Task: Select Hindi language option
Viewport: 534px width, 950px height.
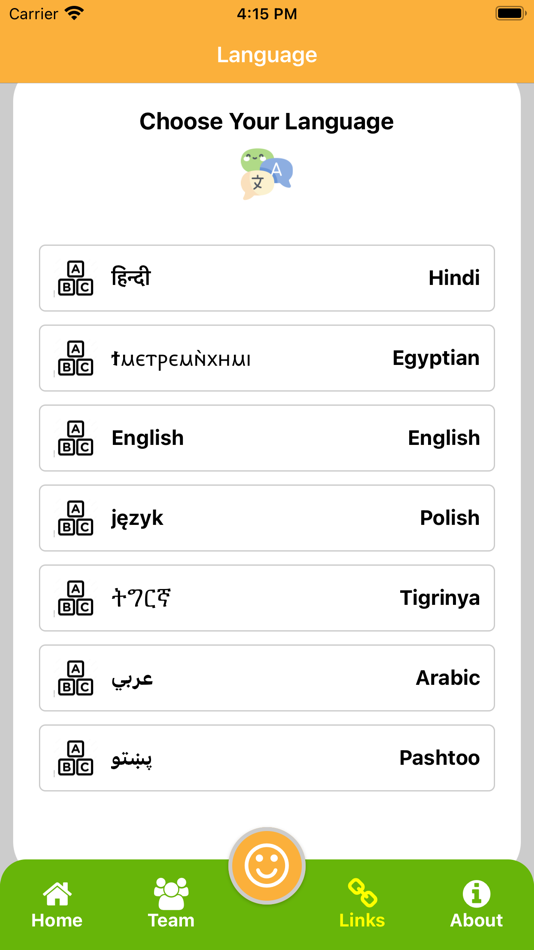Action: click(267, 278)
